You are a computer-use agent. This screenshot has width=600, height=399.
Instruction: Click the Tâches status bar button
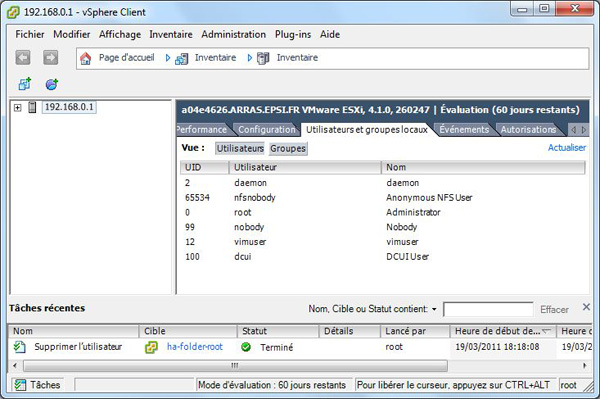click(x=38, y=385)
